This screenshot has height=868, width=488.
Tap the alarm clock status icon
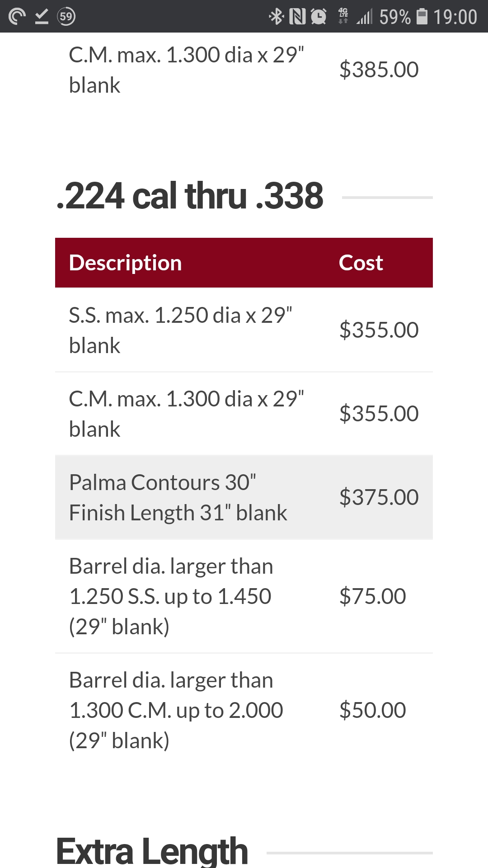(319, 17)
